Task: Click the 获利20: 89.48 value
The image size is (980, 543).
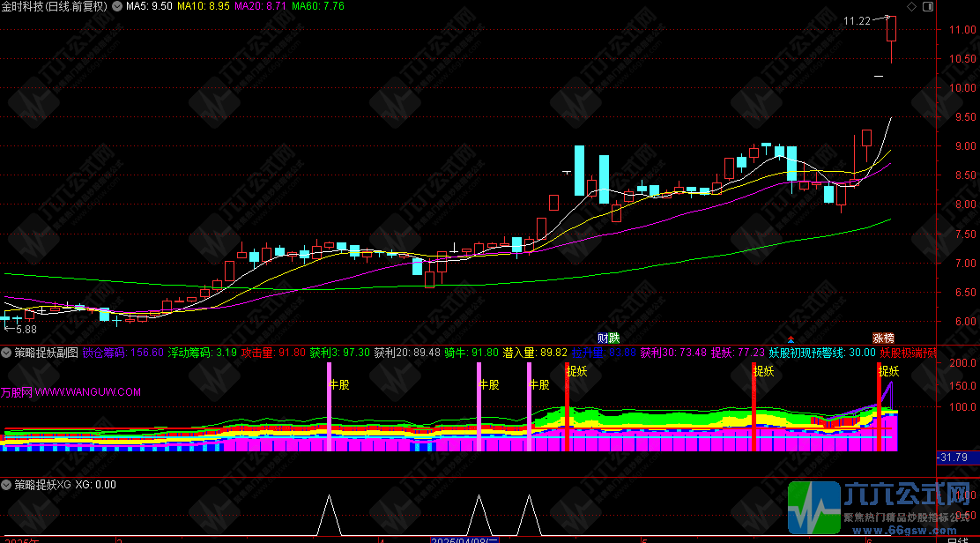Action: click(407, 353)
